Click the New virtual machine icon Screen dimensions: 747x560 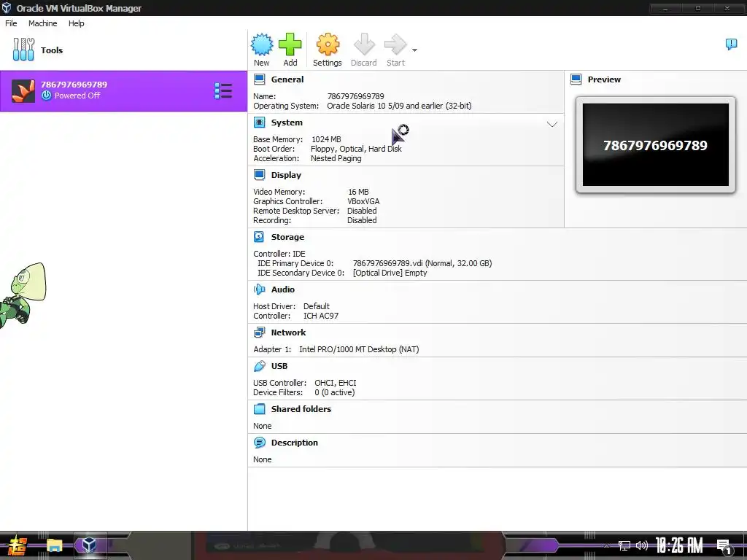[x=262, y=44]
